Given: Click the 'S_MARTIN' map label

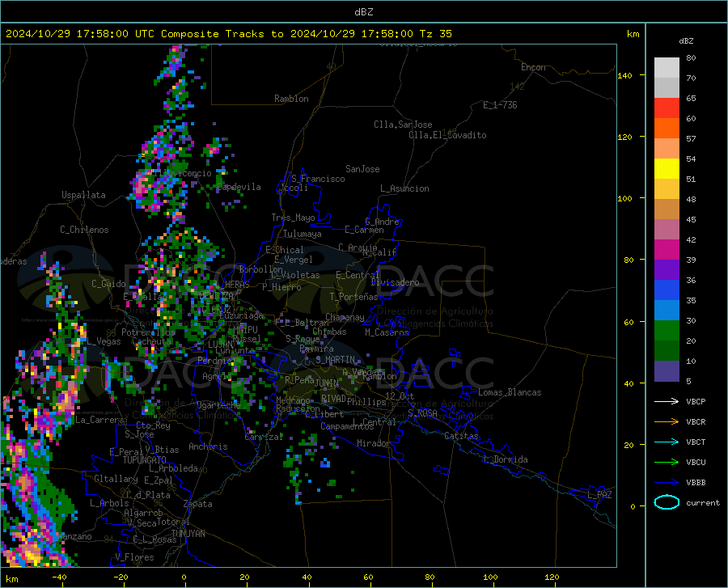Looking at the screenshot, I should click(335, 360).
